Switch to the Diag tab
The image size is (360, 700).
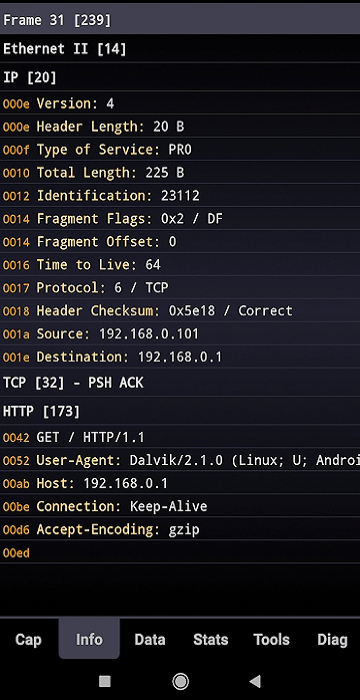point(332,639)
